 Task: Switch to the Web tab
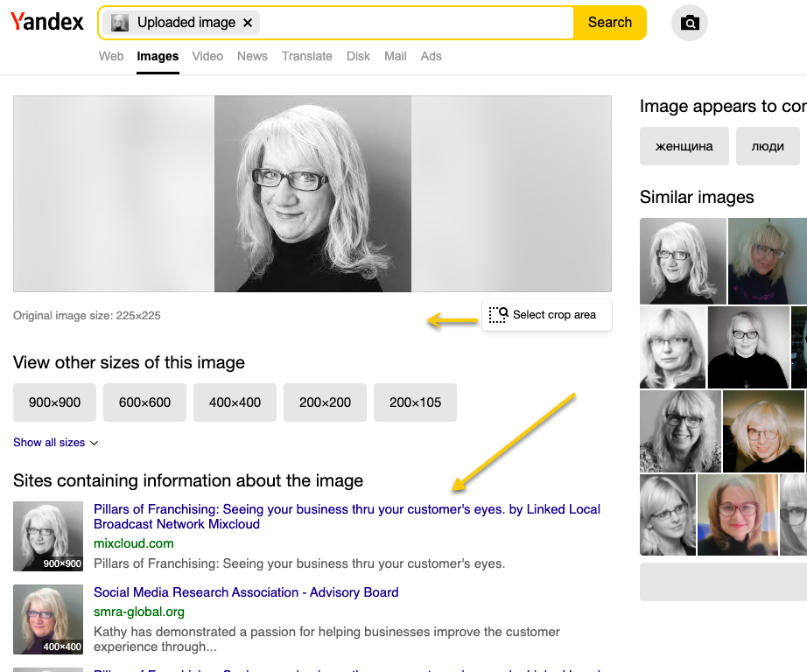[111, 56]
